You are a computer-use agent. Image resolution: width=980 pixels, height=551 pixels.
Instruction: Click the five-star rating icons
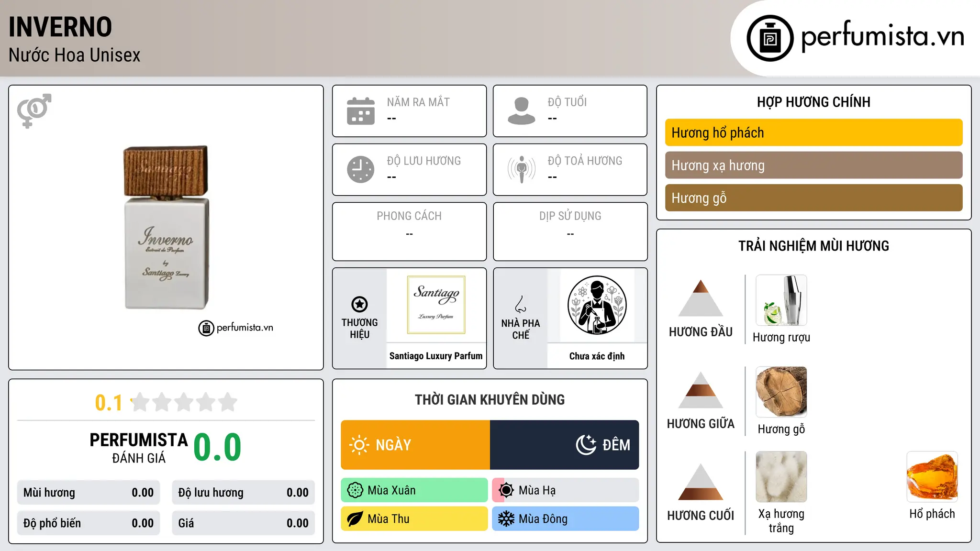click(184, 402)
